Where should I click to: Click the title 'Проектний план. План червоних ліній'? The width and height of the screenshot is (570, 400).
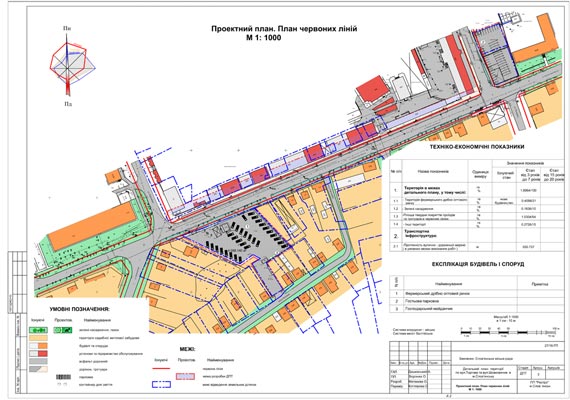coord(284,29)
